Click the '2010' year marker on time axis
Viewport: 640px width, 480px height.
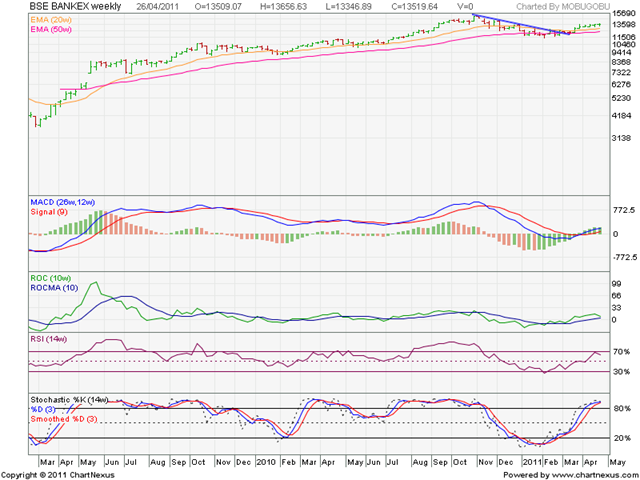(267, 462)
